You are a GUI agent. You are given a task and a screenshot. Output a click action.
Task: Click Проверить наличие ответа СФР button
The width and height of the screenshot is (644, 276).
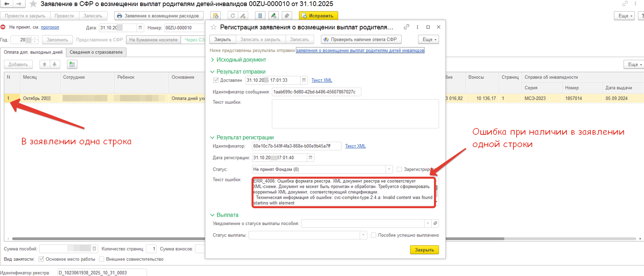[x=361, y=39]
